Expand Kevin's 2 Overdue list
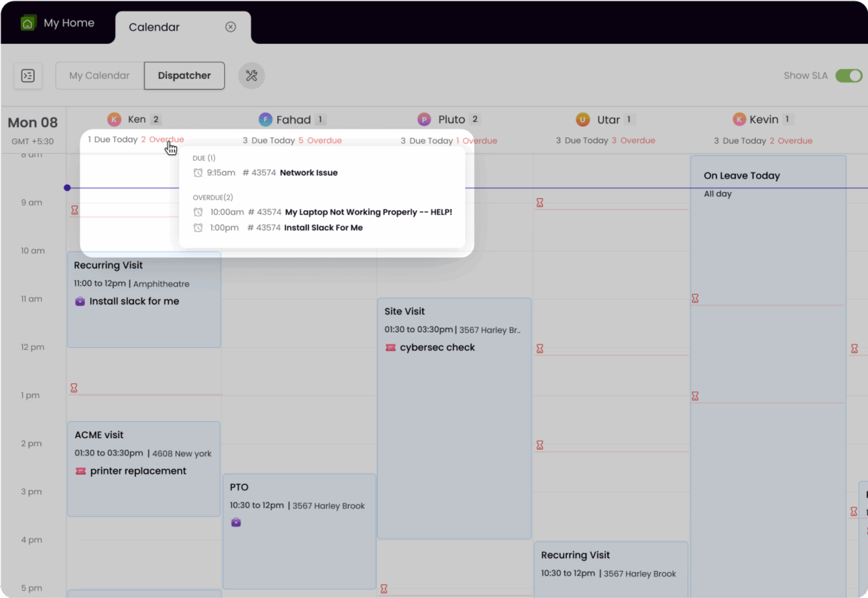This screenshot has width=868, height=598. [791, 141]
